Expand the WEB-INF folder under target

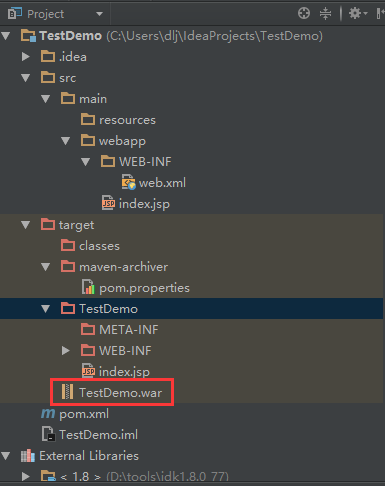pyautogui.click(x=66, y=350)
